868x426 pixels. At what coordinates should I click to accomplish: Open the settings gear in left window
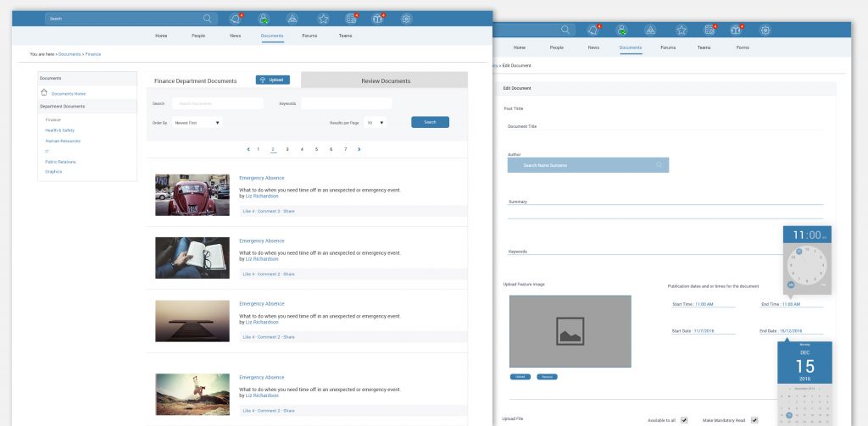407,19
